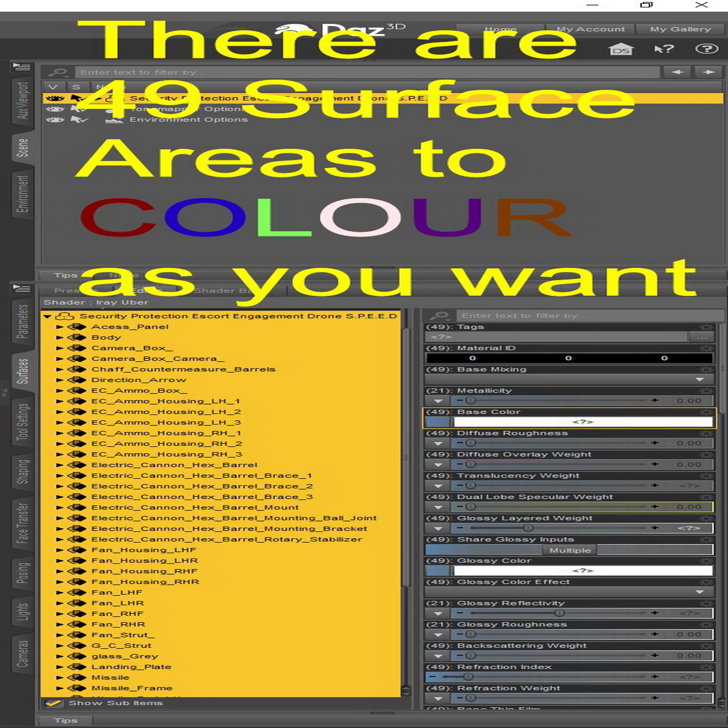
Task: Open Tips below the Scene pane
Action: (66, 275)
